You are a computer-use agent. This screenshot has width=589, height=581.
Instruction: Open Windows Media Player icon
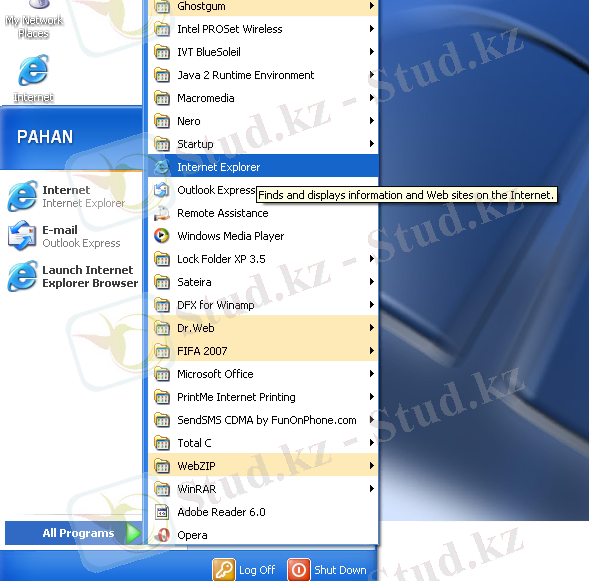[162, 236]
